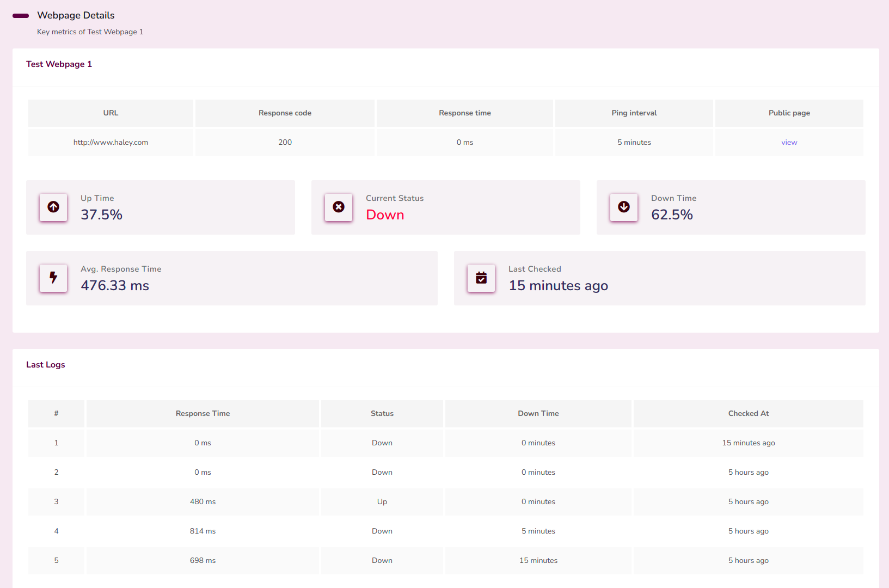Select the Ping interval column header

[x=634, y=113]
